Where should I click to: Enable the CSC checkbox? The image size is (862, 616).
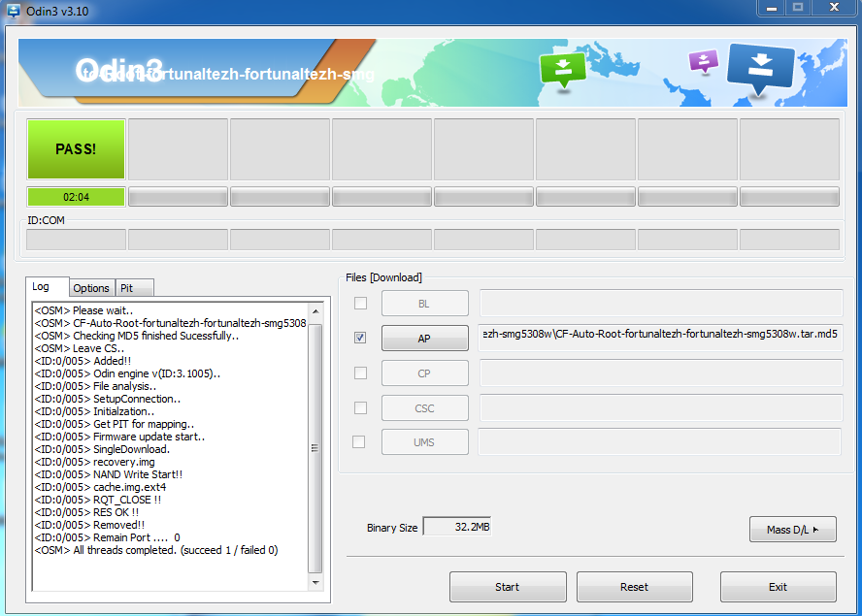[x=361, y=407]
